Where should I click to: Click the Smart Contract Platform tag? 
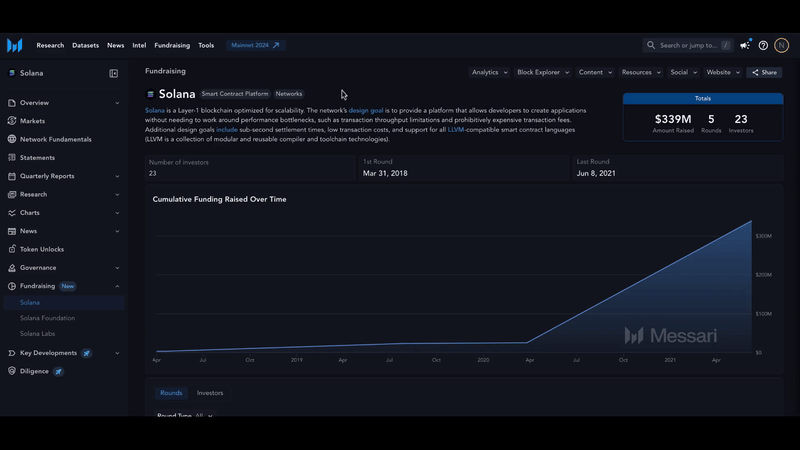point(235,94)
